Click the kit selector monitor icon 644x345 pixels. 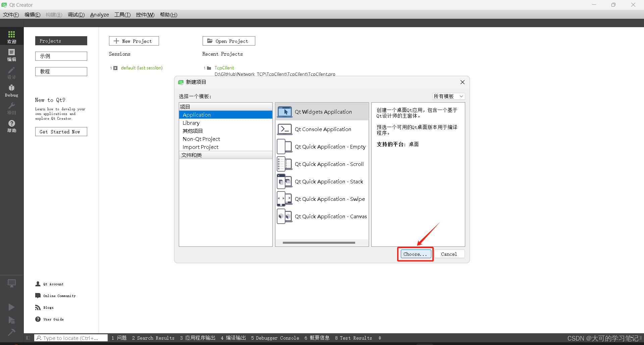(12, 283)
